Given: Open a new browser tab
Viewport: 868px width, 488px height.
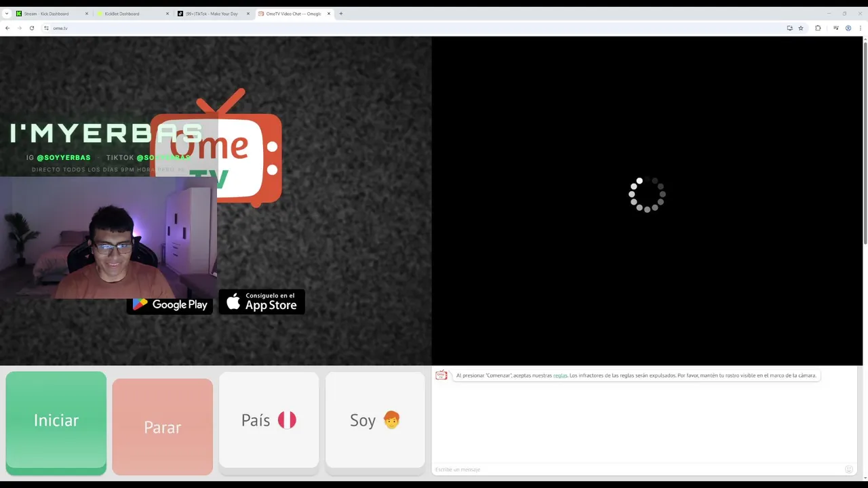Looking at the screenshot, I should point(341,14).
